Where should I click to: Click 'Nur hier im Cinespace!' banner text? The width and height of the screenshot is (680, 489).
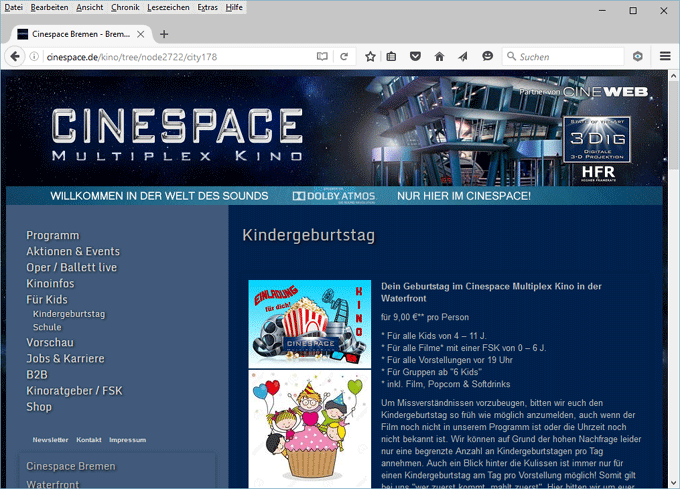[x=464, y=196]
